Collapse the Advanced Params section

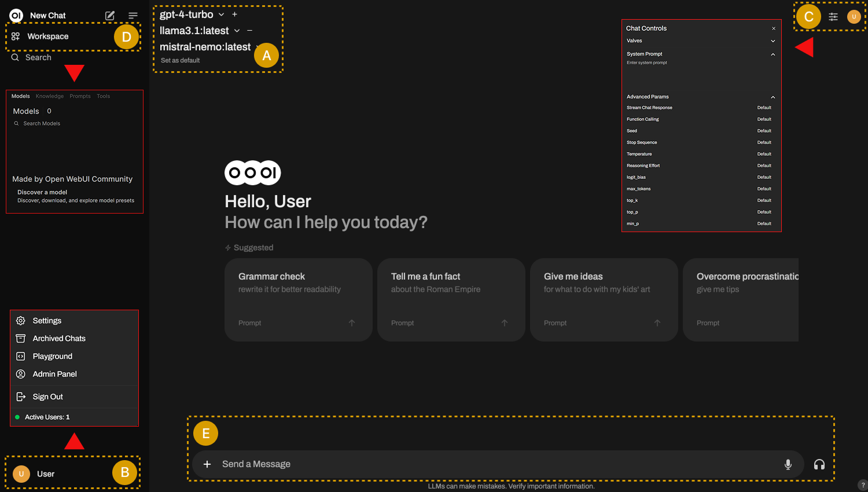point(773,97)
